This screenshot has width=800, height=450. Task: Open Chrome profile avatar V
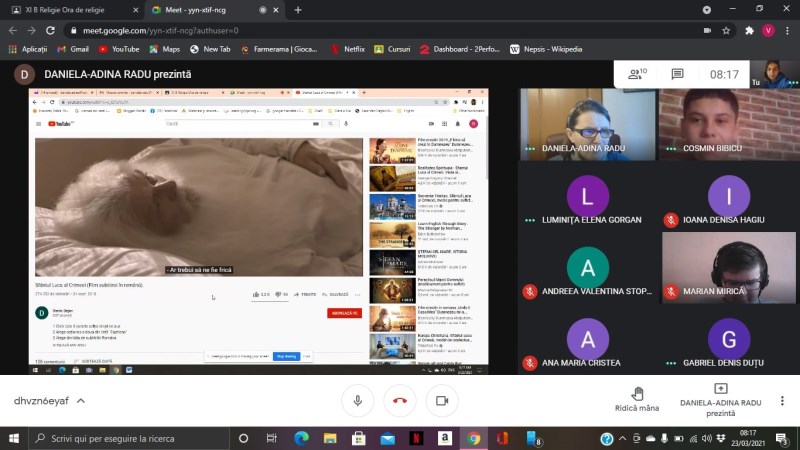pyautogui.click(x=768, y=31)
